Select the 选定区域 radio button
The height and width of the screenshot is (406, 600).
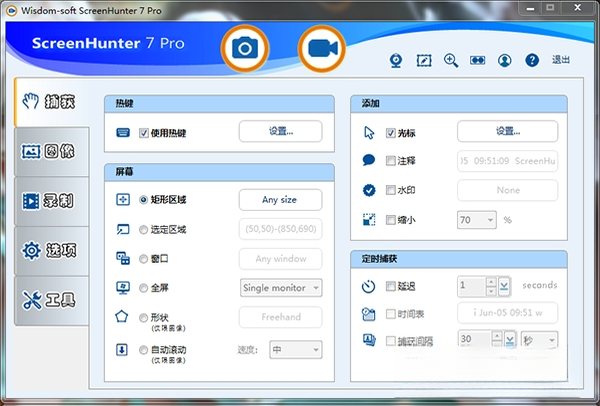[143, 230]
